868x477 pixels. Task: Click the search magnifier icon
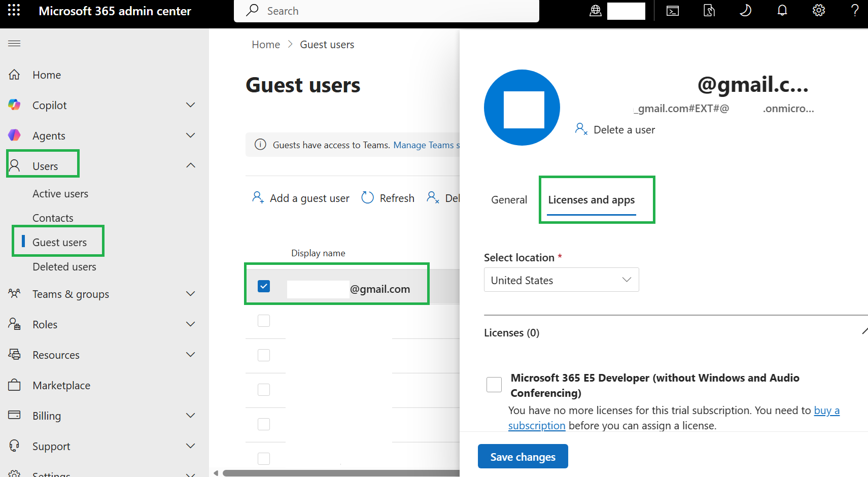[252, 11]
